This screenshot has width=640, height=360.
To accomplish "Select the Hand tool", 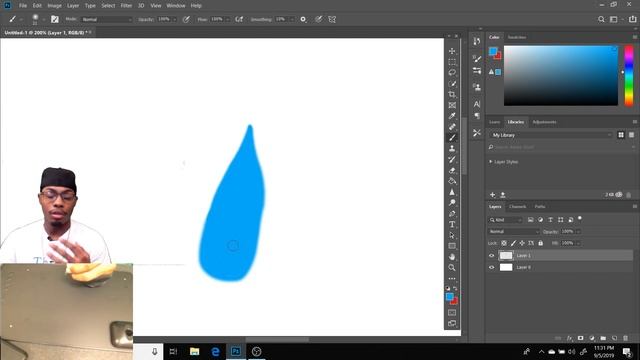I will pyautogui.click(x=452, y=257).
